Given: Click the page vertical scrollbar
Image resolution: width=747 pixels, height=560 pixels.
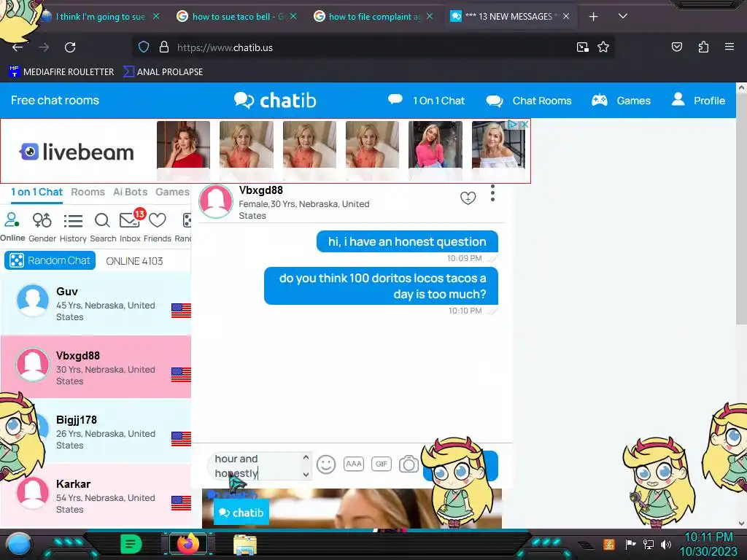Looking at the screenshot, I should coord(741,205).
